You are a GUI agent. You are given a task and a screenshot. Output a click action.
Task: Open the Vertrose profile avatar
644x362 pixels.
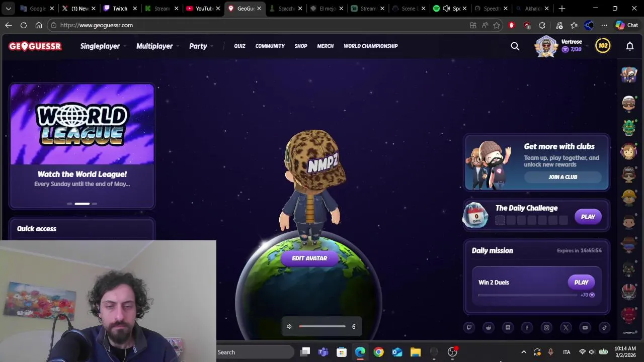[546, 47]
